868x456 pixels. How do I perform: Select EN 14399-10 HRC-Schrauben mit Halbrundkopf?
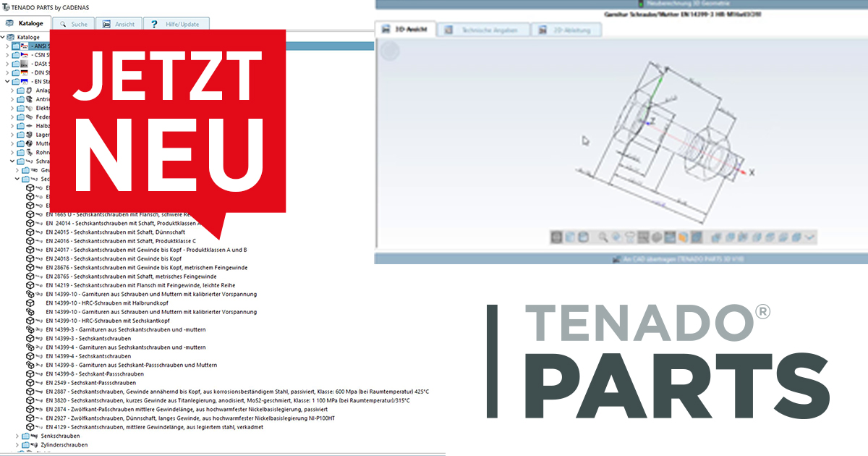coord(106,303)
